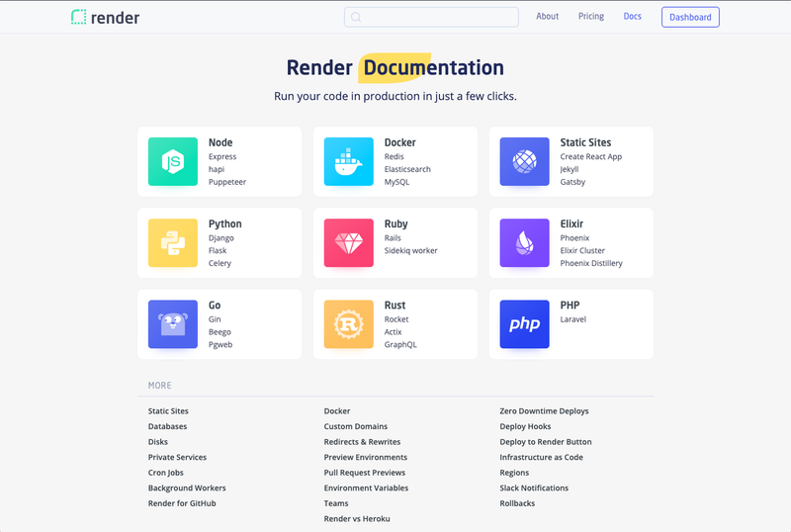Open the Rust gear icon
Viewport: 791px width, 532px height.
349,324
